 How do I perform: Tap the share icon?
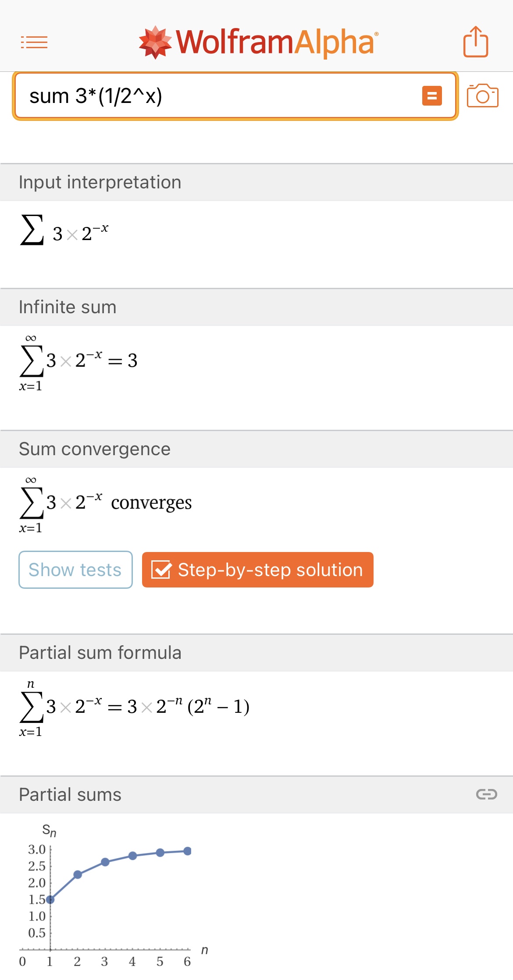[476, 42]
